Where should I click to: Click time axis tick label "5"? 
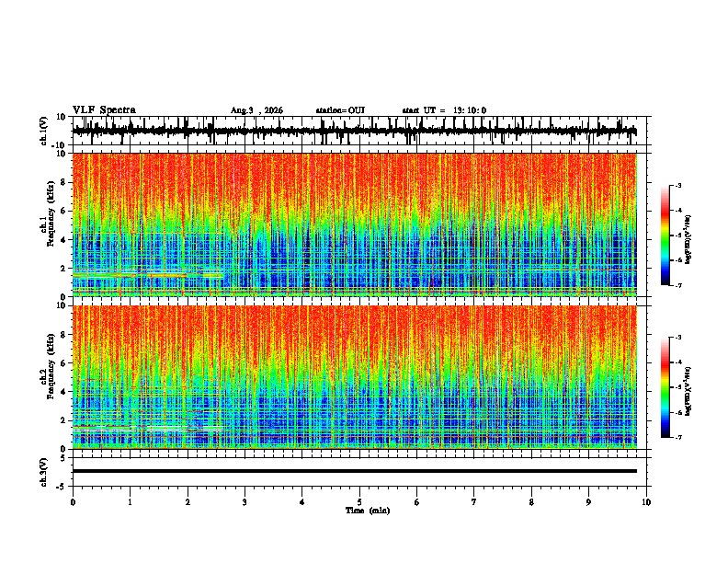pos(359,502)
